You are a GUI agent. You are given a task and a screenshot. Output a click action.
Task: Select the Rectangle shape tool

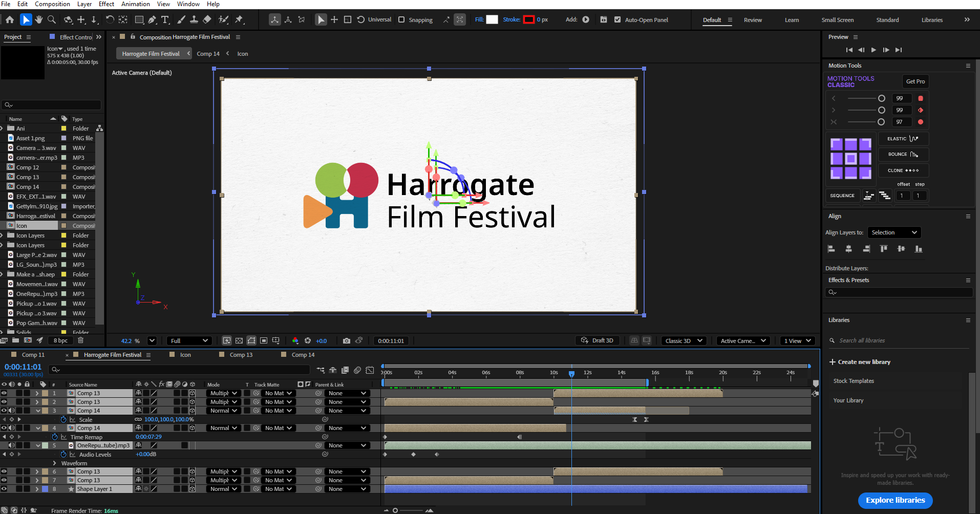(139, 19)
